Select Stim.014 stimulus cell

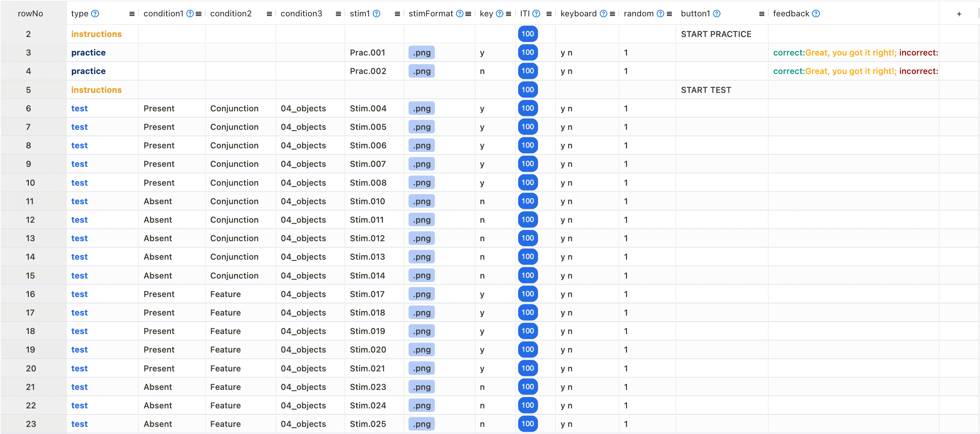pos(374,275)
